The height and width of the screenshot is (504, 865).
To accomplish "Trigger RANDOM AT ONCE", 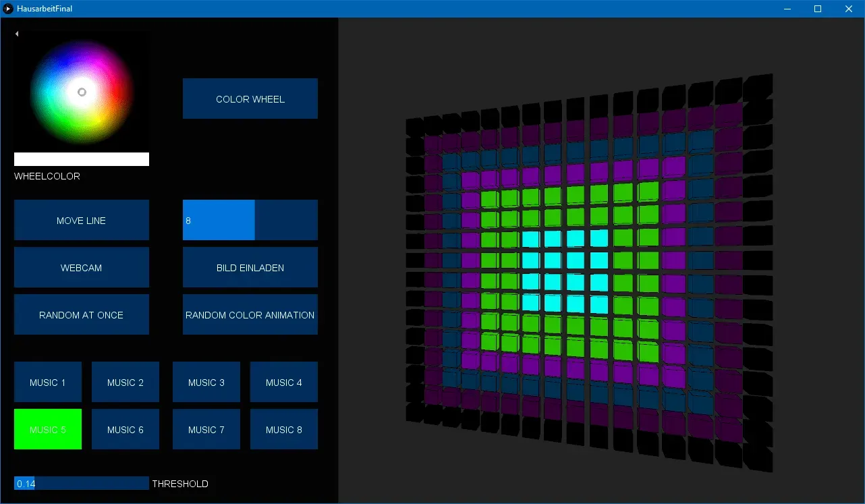I will (82, 314).
